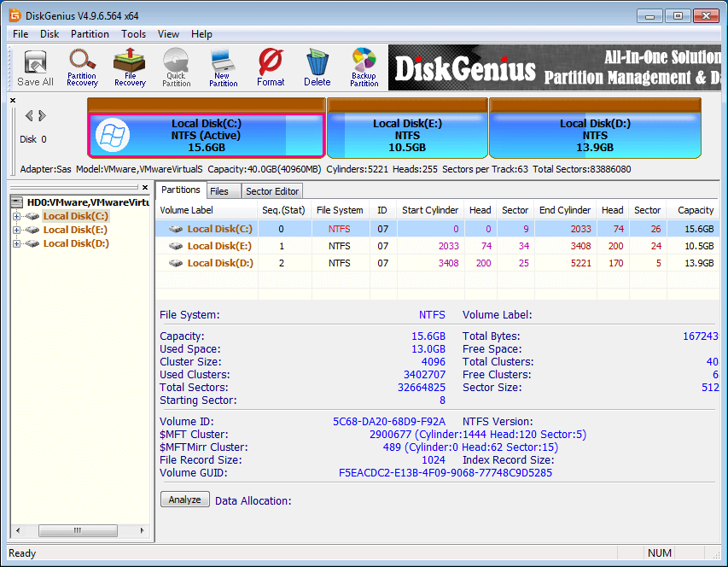The height and width of the screenshot is (567, 728).
Task: Click the Windows logo on the Local Disk(C:) bar
Action: click(113, 135)
